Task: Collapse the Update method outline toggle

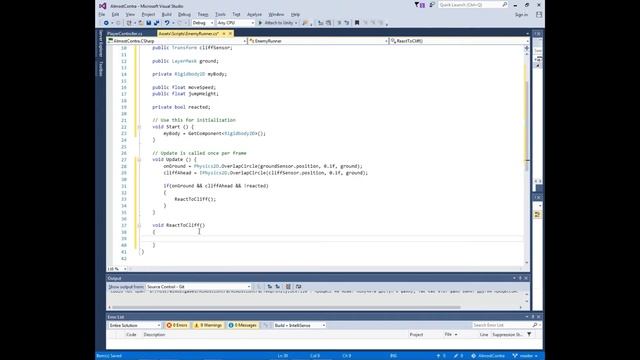Action: (x=139, y=160)
